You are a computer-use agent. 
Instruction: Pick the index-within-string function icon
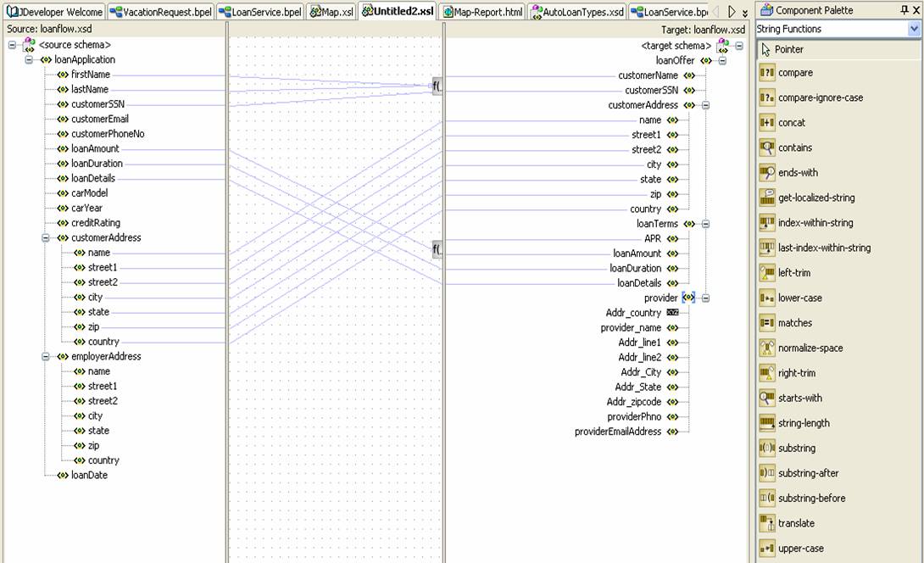pyautogui.click(x=766, y=223)
